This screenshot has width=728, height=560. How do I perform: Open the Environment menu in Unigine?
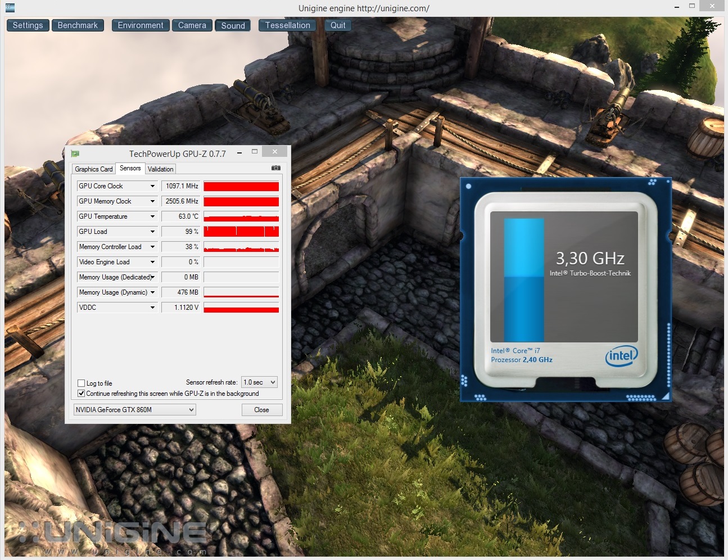(x=141, y=25)
